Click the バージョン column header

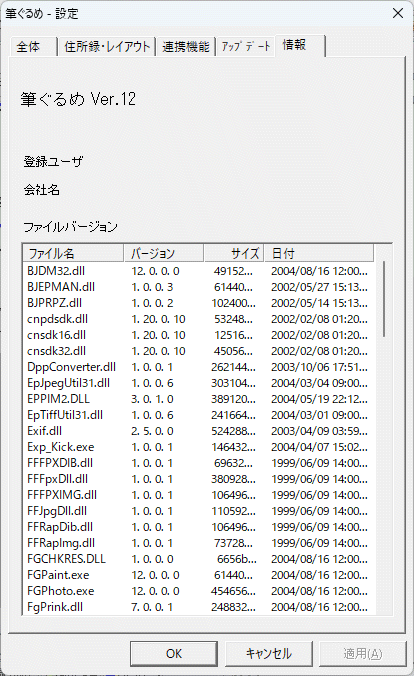(x=164, y=253)
